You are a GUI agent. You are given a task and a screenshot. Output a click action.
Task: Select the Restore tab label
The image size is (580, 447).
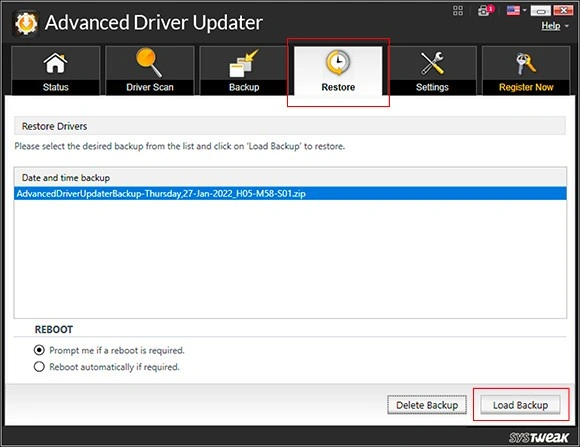338,87
